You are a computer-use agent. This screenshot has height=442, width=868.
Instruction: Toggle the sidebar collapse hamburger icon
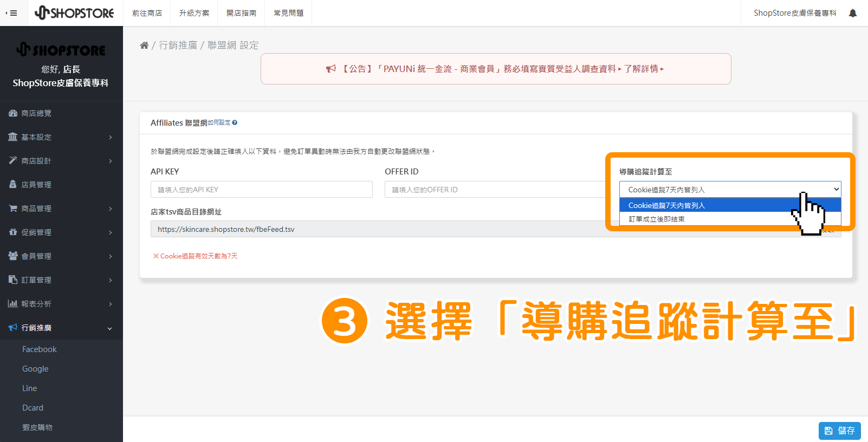click(11, 13)
